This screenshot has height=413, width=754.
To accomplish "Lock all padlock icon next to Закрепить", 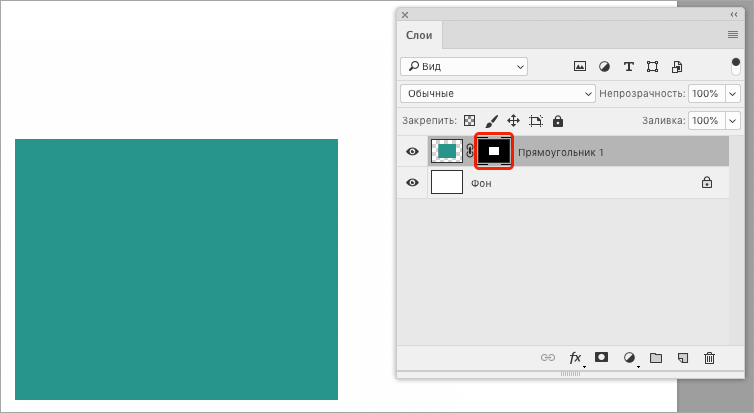I will click(558, 121).
